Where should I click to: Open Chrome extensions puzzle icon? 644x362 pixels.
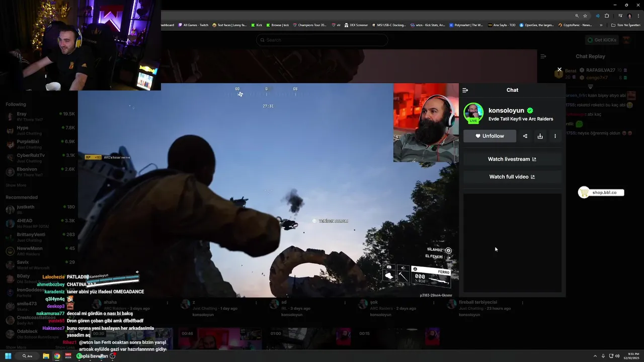(x=607, y=16)
